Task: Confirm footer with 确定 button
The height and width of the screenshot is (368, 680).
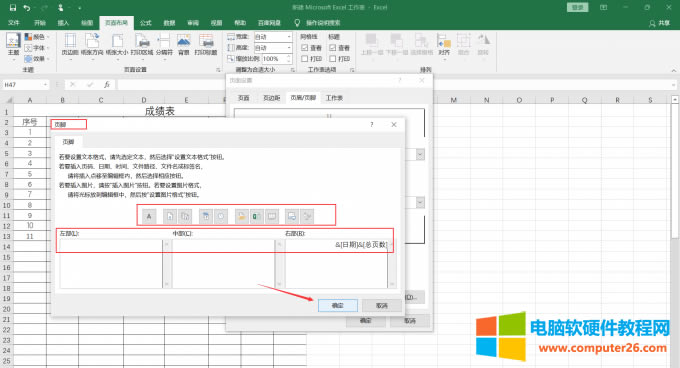Action: (338, 306)
